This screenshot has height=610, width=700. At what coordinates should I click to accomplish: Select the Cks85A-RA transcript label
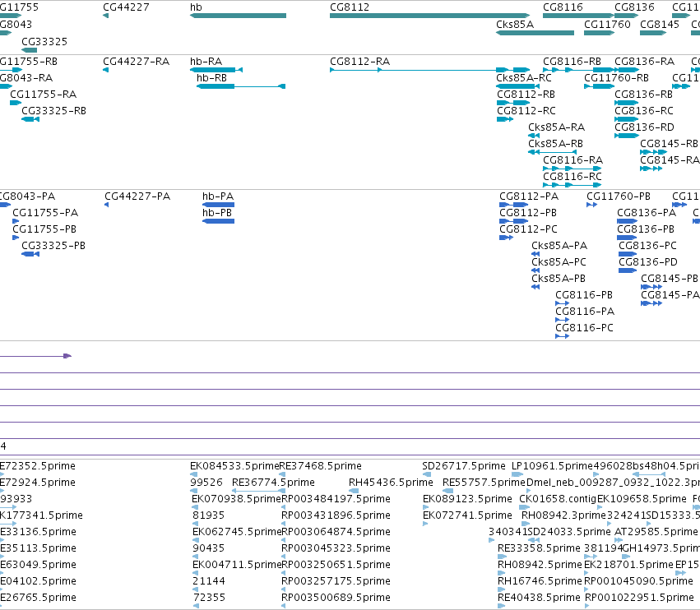coord(556,127)
